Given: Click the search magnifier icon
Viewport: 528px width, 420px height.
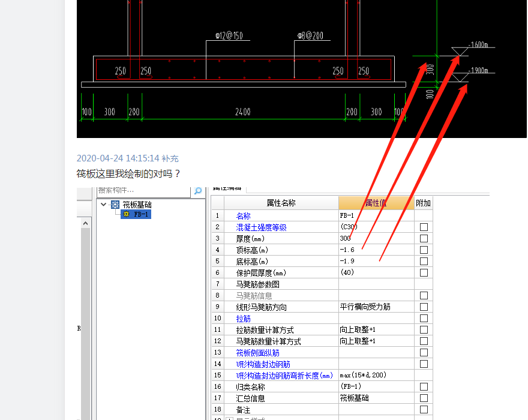Looking at the screenshot, I should tap(198, 191).
